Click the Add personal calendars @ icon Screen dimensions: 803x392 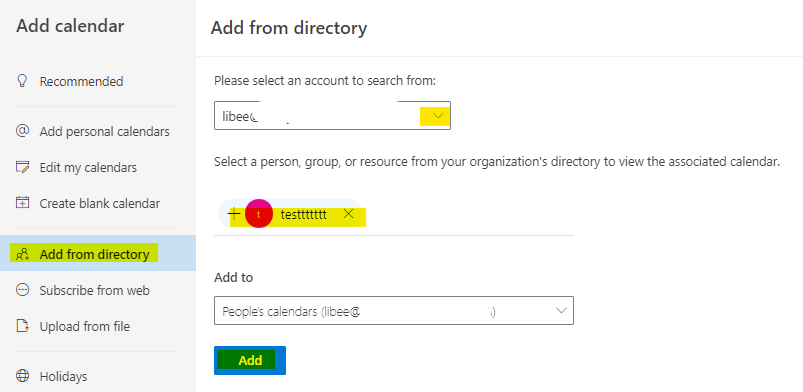pos(23,131)
